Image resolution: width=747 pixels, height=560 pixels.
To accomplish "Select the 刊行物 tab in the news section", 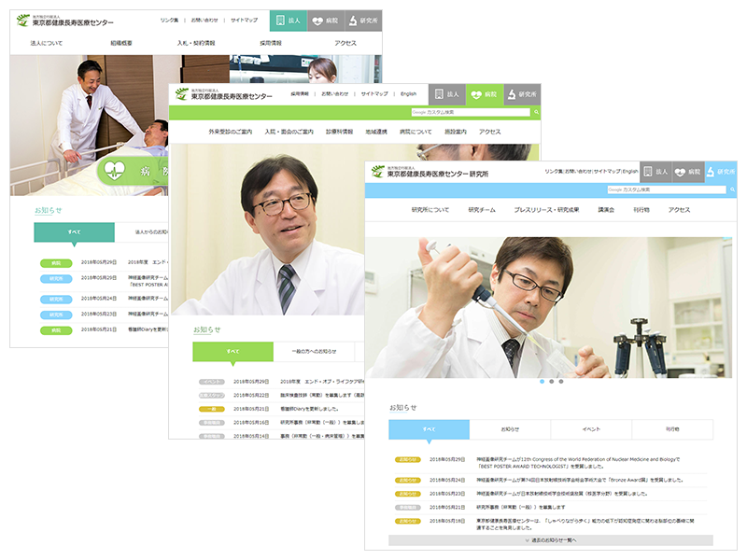I will [672, 429].
